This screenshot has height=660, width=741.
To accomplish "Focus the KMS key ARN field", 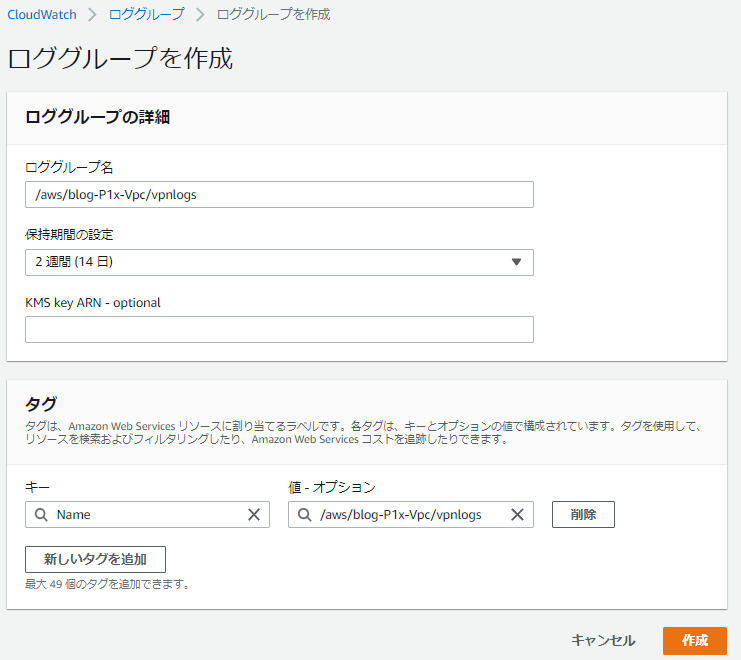I will [279, 329].
